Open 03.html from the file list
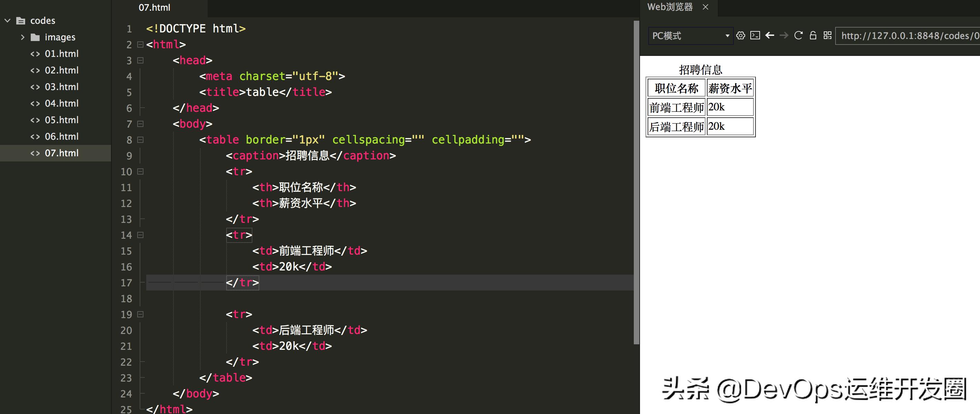This screenshot has width=980, height=414. 62,87
